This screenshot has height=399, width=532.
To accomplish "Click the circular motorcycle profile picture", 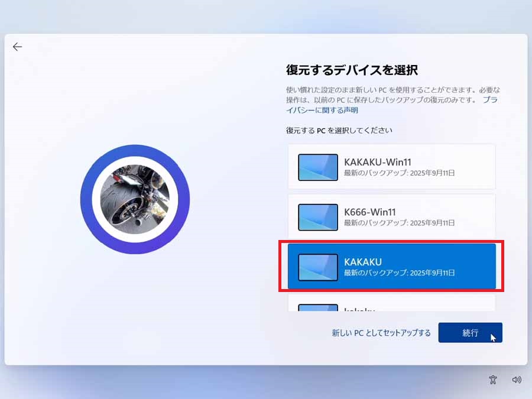I will 135,199.
